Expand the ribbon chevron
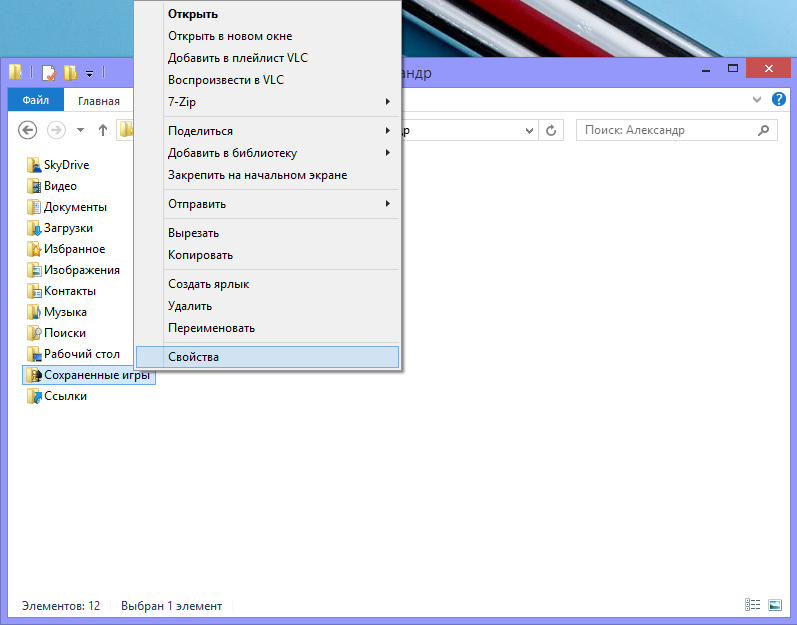Screen dimensions: 797x625 tap(757, 99)
